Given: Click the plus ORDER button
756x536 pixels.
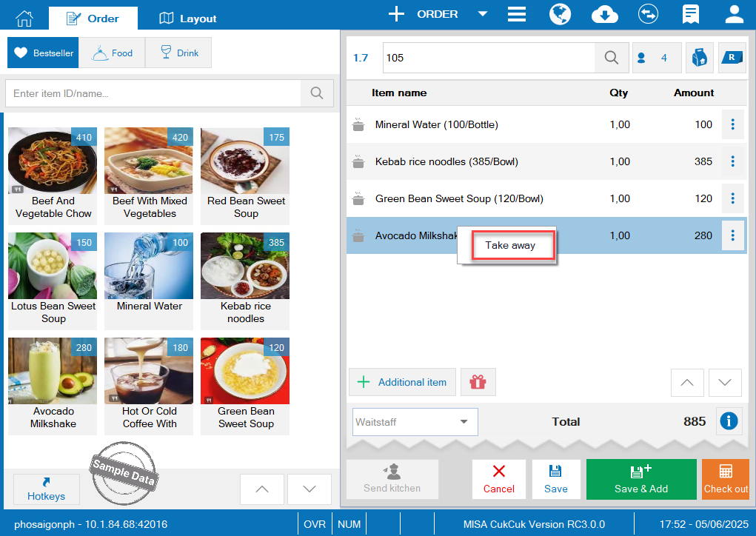Looking at the screenshot, I should 423,14.
